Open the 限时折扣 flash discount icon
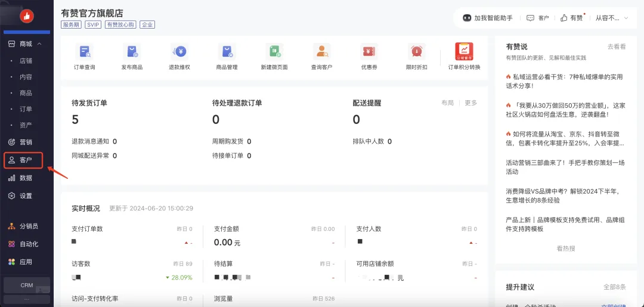644x307 pixels. (416, 52)
